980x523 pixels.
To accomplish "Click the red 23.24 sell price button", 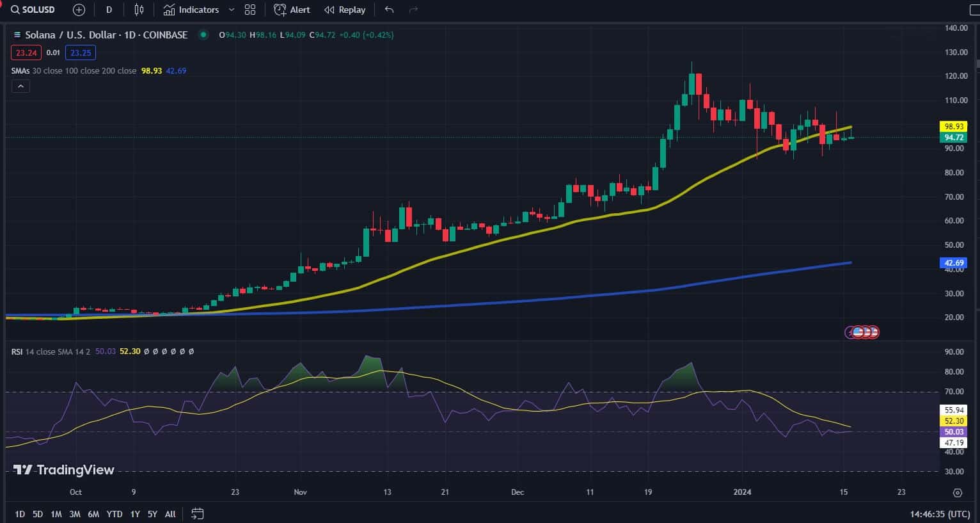I will (26, 52).
